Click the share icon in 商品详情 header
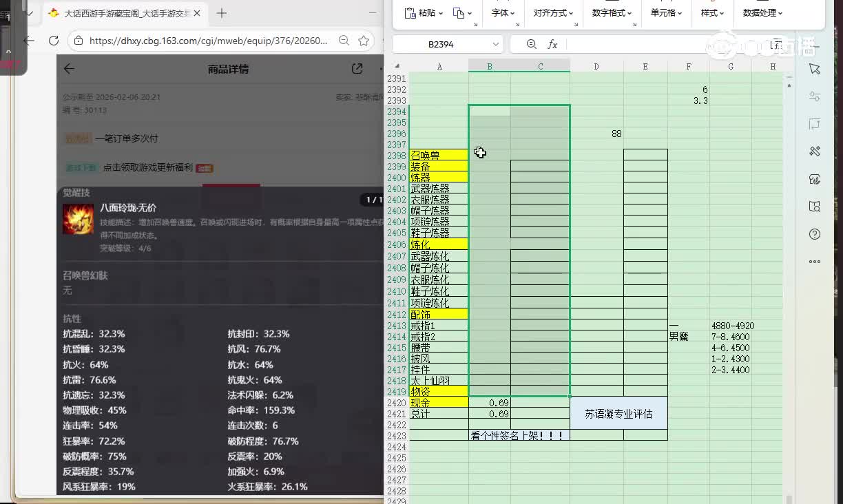 (x=357, y=69)
